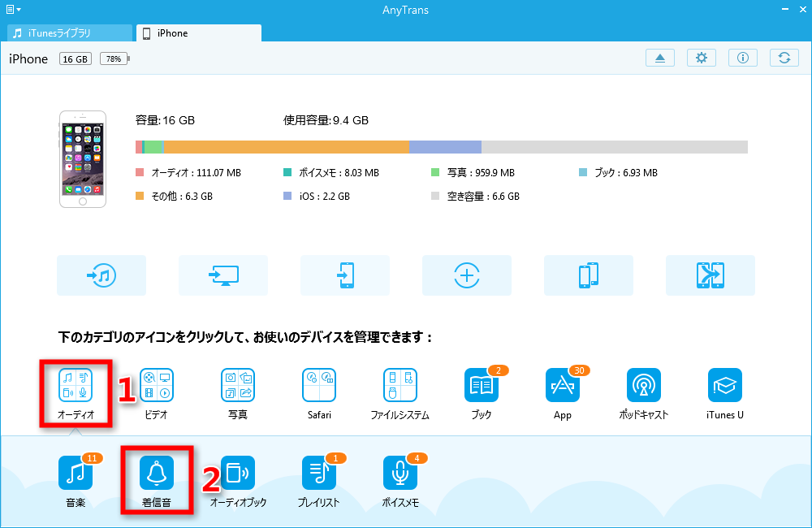
Task: Click the blue iOS storage bar segment
Action: [x=445, y=147]
